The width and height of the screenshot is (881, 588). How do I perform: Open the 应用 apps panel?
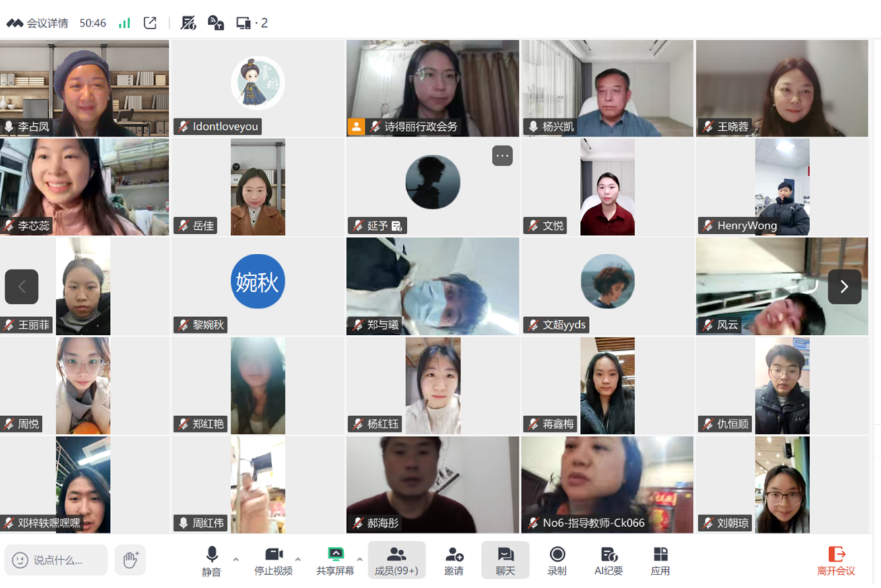click(x=660, y=560)
